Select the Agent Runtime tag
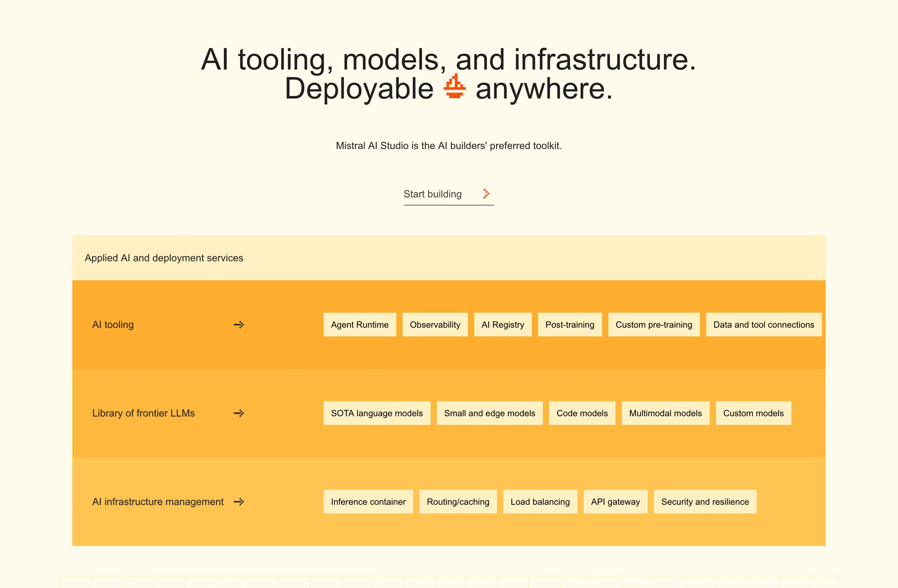Viewport: 898px width, 588px height. tap(360, 324)
